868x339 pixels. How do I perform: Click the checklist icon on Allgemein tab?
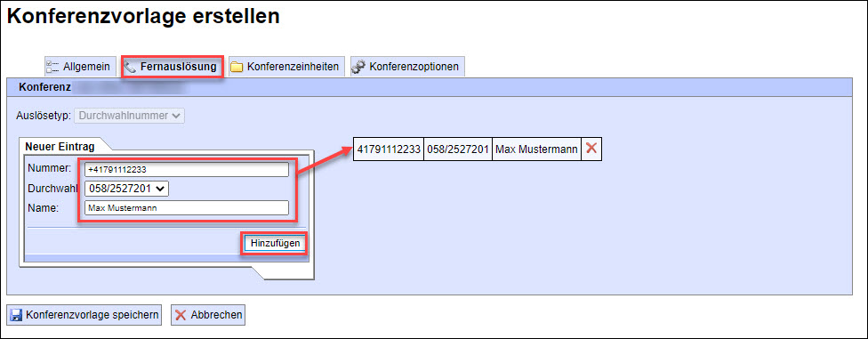(53, 67)
